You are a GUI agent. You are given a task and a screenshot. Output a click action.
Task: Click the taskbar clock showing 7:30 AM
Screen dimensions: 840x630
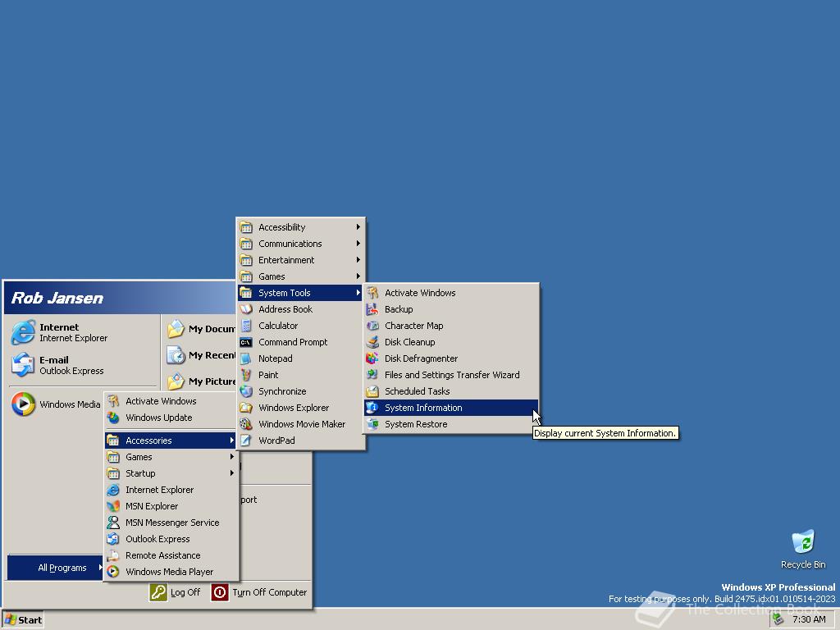click(809, 620)
